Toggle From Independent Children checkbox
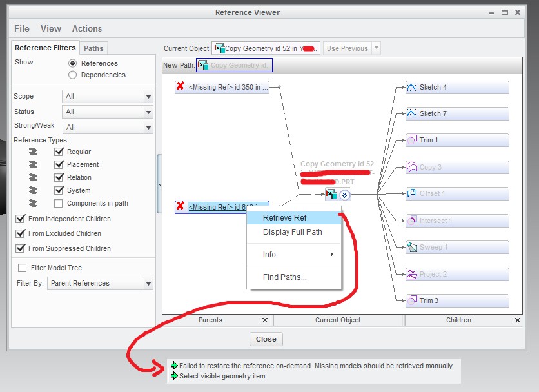This screenshot has height=392, width=539. 21,219
